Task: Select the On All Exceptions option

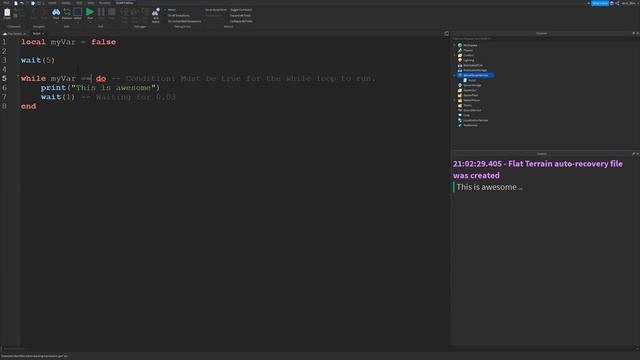Action: [179, 16]
